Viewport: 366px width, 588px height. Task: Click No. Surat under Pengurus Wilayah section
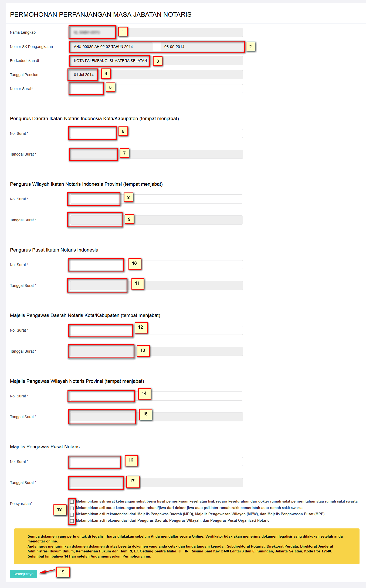point(156,199)
